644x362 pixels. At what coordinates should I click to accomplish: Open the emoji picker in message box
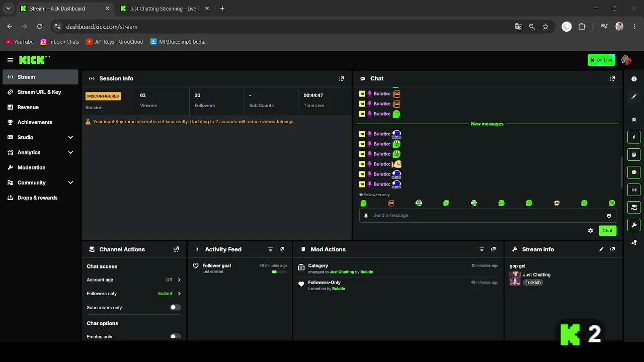[609, 216]
